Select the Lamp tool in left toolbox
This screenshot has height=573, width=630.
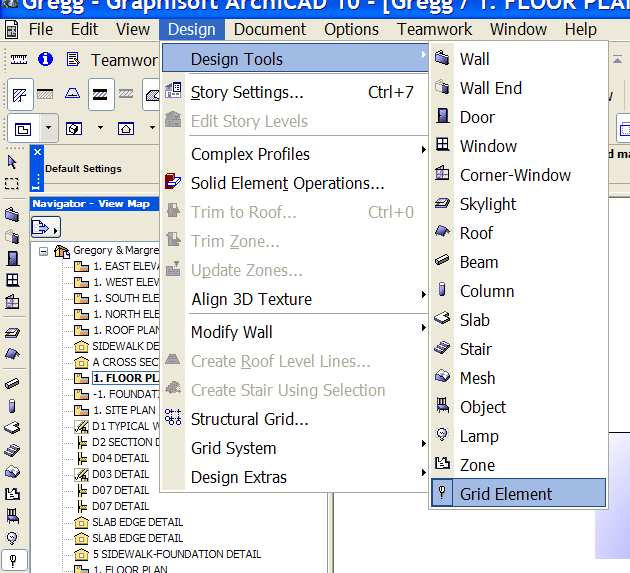[12, 538]
